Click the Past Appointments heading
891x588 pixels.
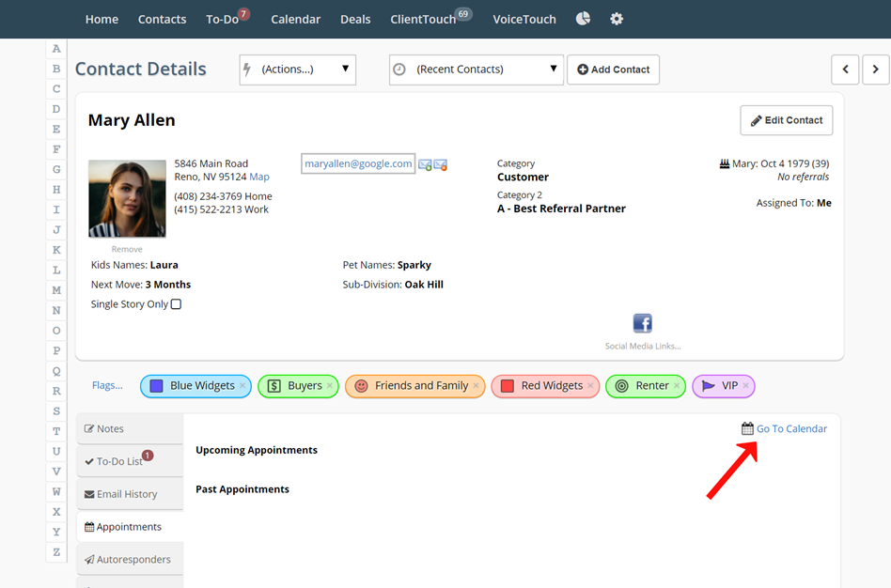point(242,489)
